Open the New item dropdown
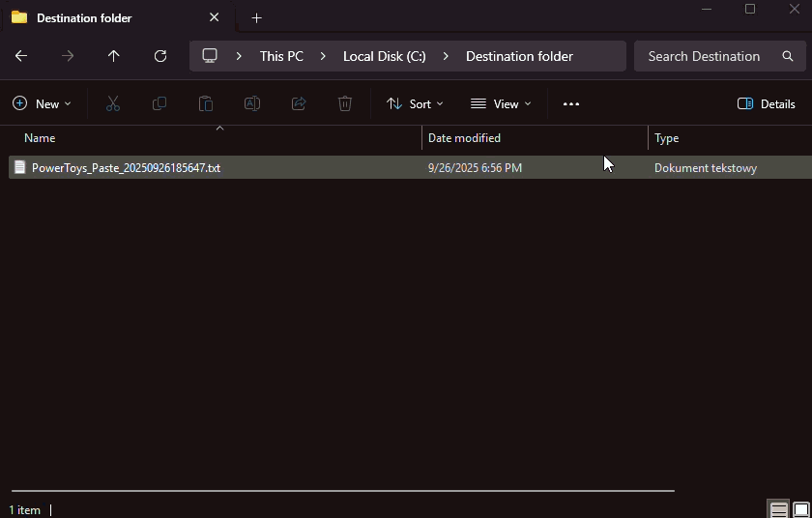The image size is (812, 518). pyautogui.click(x=42, y=103)
